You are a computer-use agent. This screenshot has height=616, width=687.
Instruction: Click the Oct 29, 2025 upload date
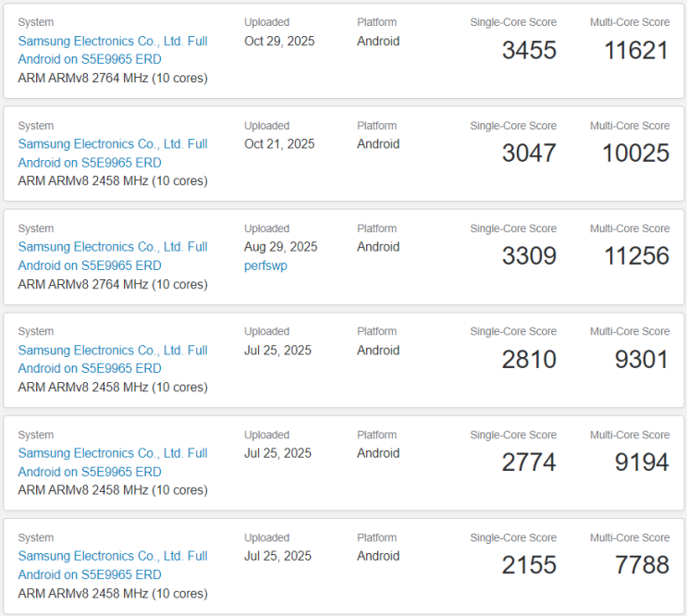(x=279, y=42)
